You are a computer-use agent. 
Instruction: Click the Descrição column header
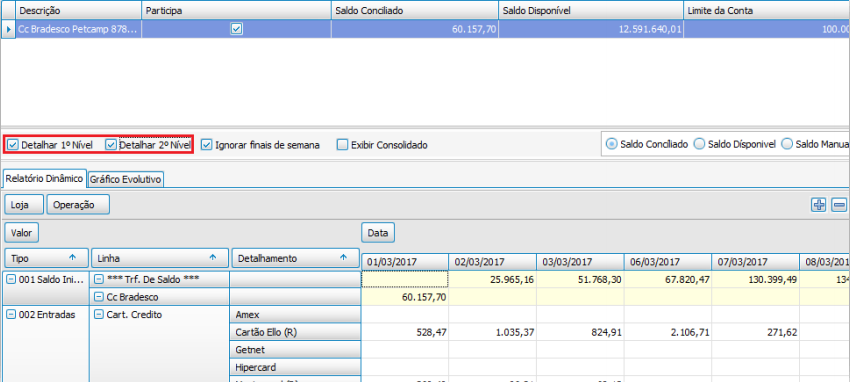79,11
